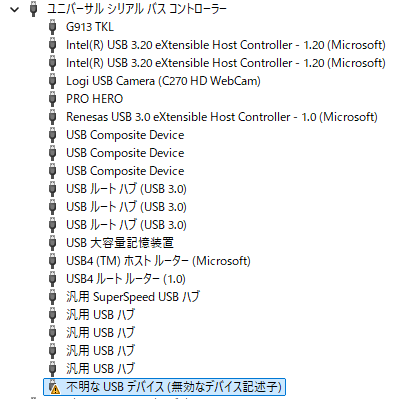Select the G913 TKL device entry

pyautogui.click(x=90, y=27)
